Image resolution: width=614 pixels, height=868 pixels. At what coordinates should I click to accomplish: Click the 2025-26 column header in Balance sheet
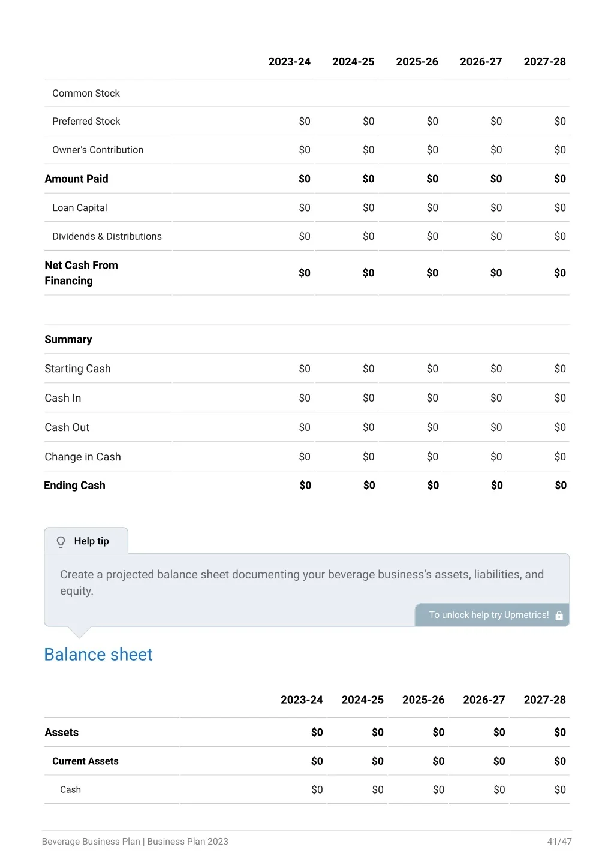423,700
